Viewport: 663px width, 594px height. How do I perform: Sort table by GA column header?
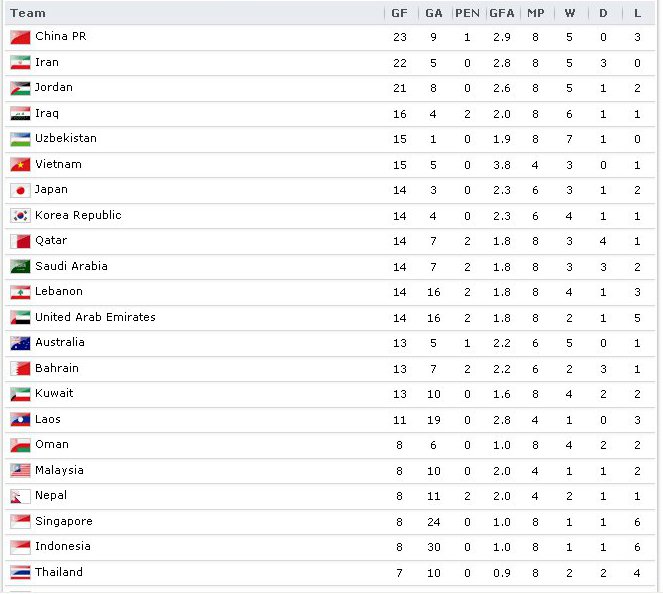click(x=434, y=13)
